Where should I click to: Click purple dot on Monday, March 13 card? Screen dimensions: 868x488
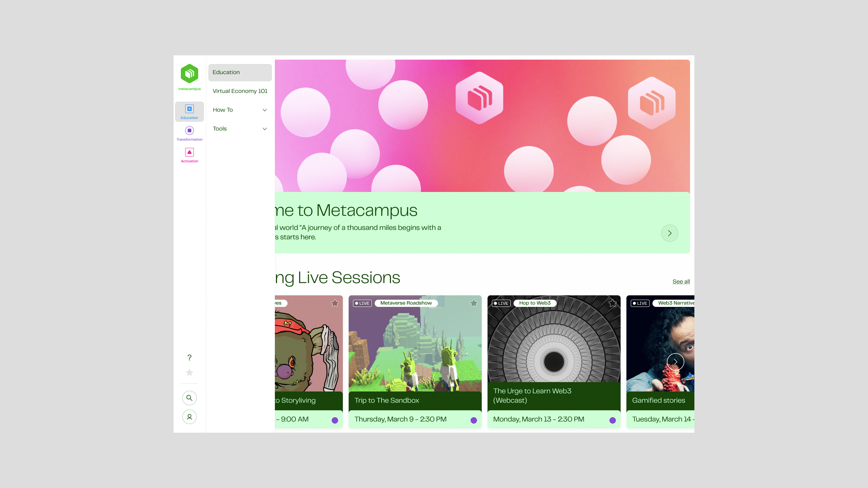click(613, 420)
